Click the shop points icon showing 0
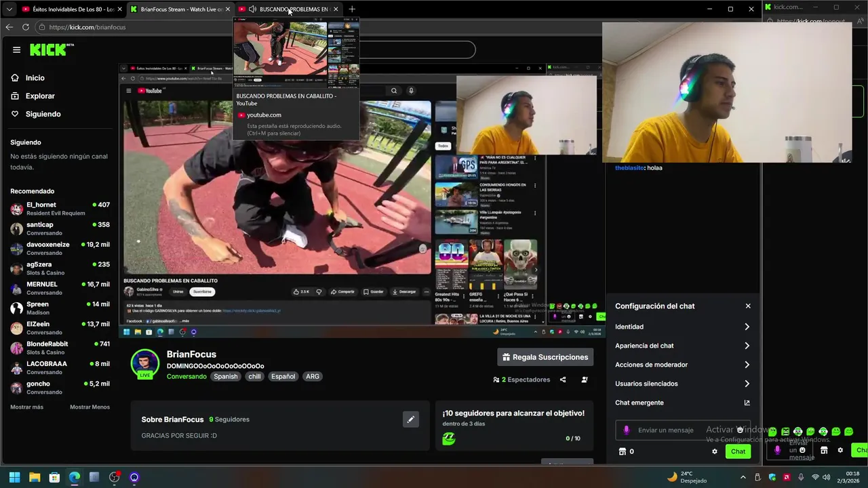Viewport: 868px width, 488px height. tap(627, 451)
